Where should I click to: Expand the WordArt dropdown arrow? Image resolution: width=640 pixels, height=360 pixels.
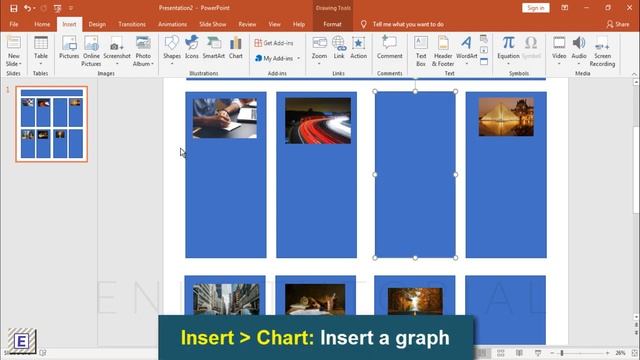click(467, 64)
